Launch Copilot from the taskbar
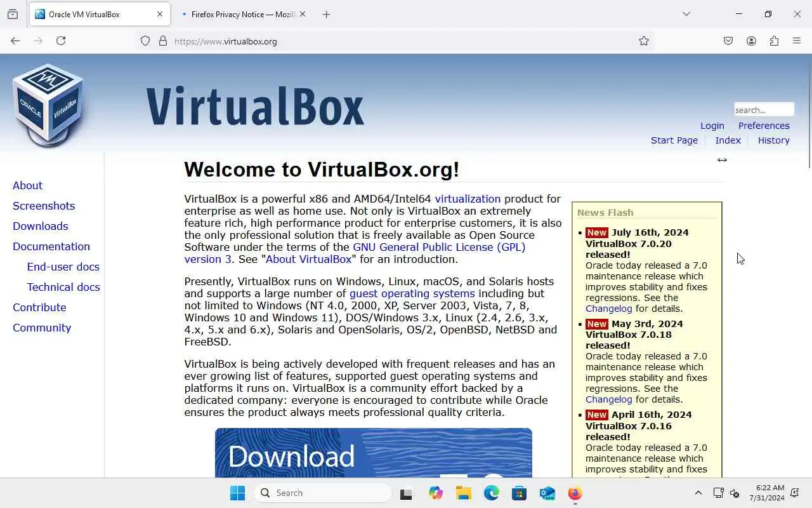The height and width of the screenshot is (508, 812). 435,493
